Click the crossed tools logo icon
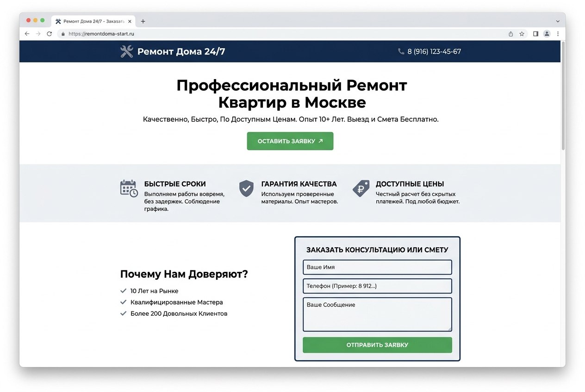 (x=126, y=51)
